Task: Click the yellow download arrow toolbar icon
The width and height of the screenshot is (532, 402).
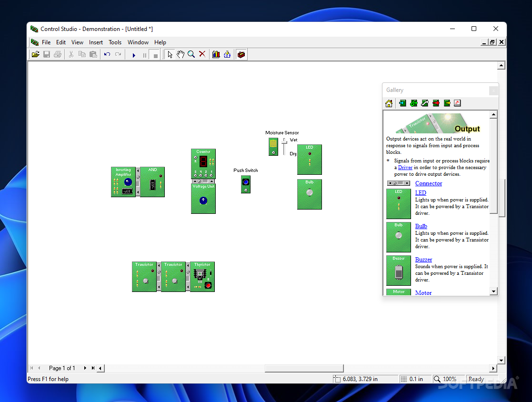Action: [227, 54]
